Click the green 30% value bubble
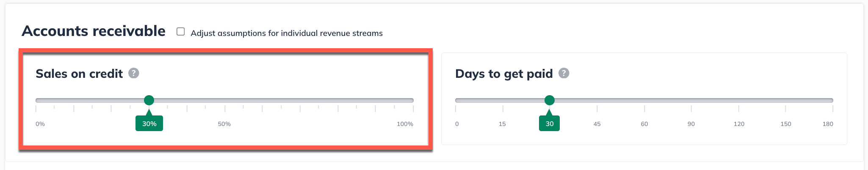868x170 pixels. coord(149,123)
